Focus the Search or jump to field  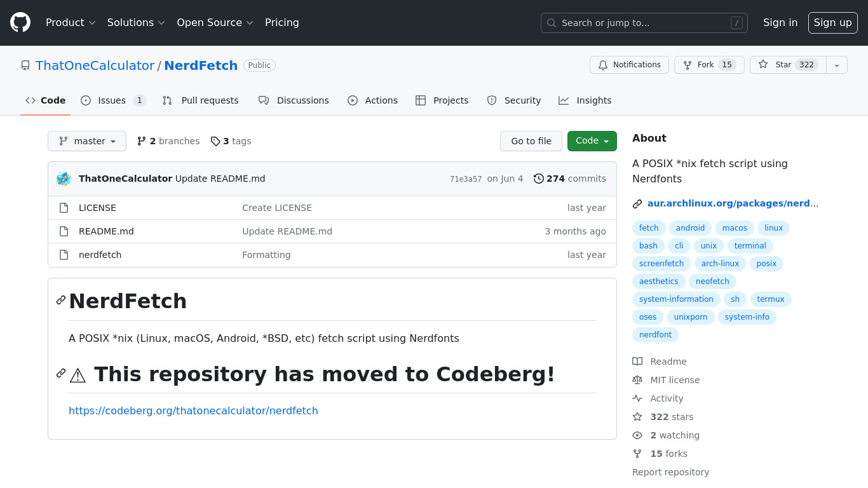[x=644, y=23]
